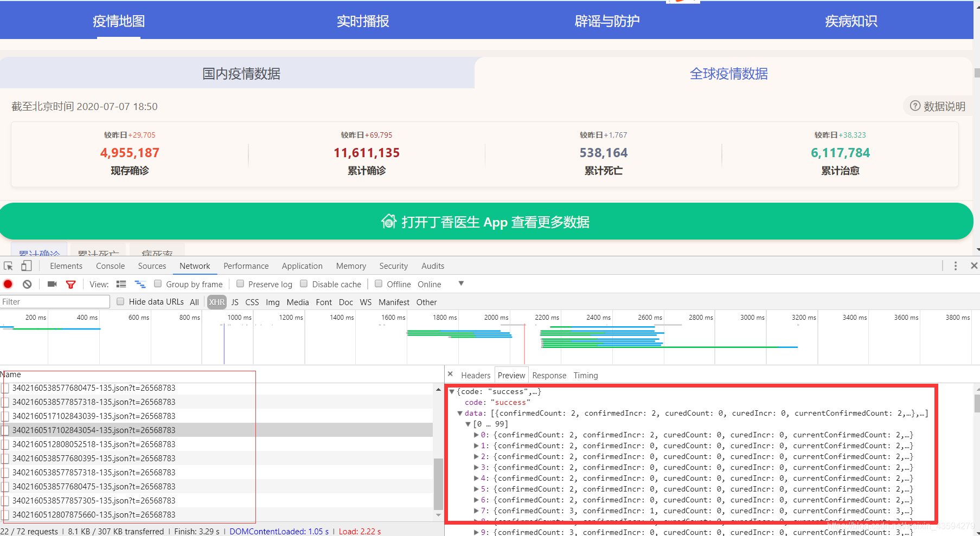Screen dimensions: 980x536
Task: Filter requests by Manifest type
Action: (x=394, y=302)
